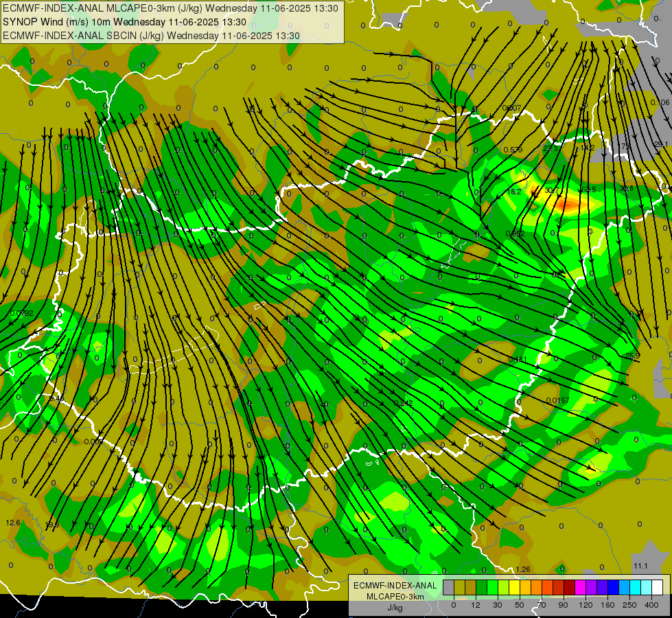
Task: Pick the deep blue legend swatch
Action: coord(614,587)
